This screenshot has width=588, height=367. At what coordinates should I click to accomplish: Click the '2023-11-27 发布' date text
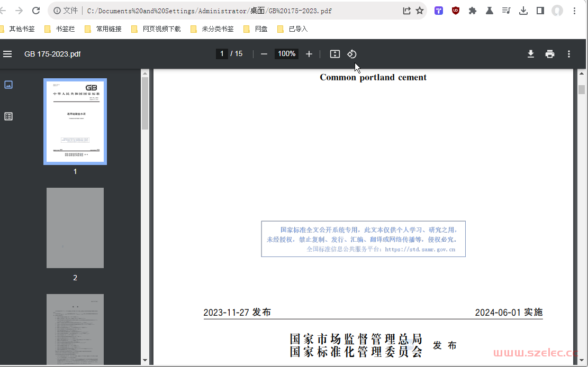pos(237,313)
